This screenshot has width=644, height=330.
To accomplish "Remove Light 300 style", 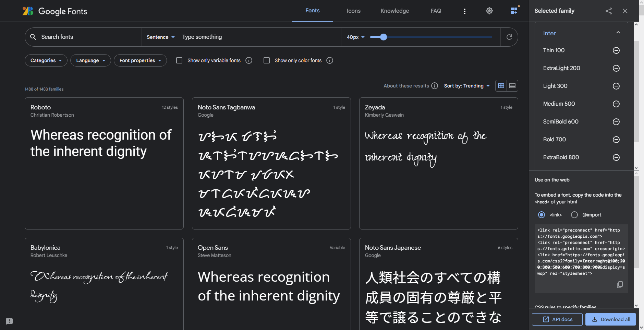I will point(616,86).
